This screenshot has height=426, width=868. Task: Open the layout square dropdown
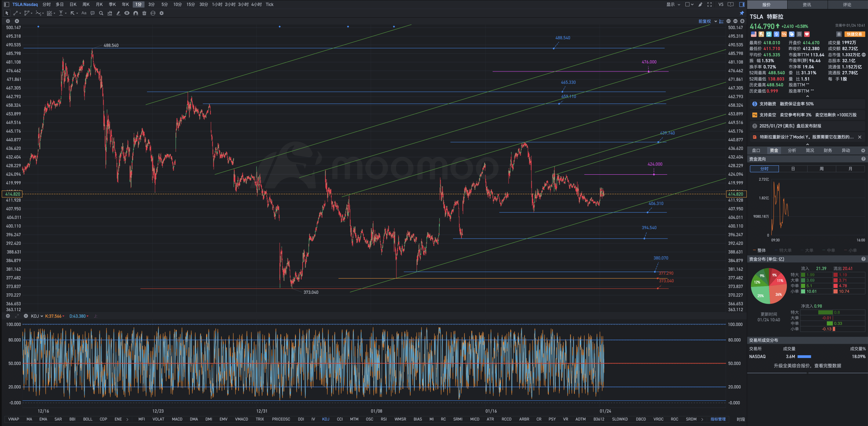tap(689, 4)
